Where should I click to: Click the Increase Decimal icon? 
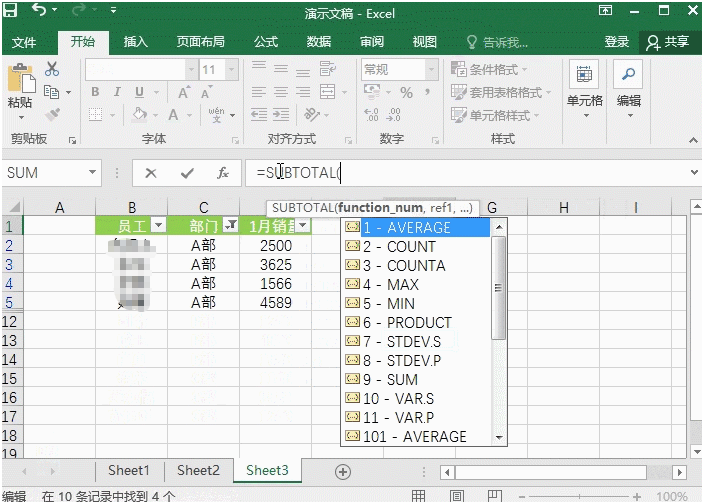click(371, 115)
